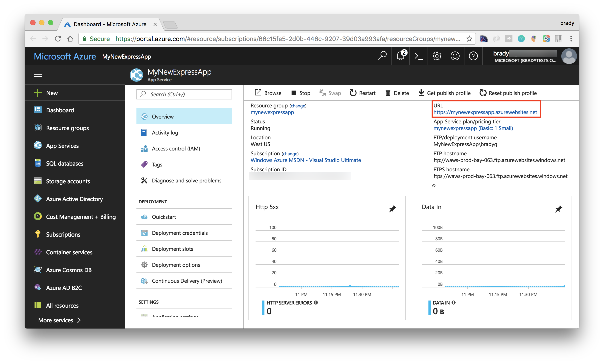Reload the page in Chrome
604x364 pixels.
[x=58, y=39]
